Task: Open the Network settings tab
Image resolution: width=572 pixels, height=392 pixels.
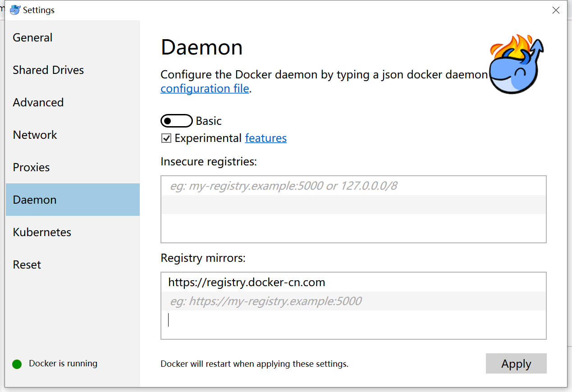Action: point(35,135)
